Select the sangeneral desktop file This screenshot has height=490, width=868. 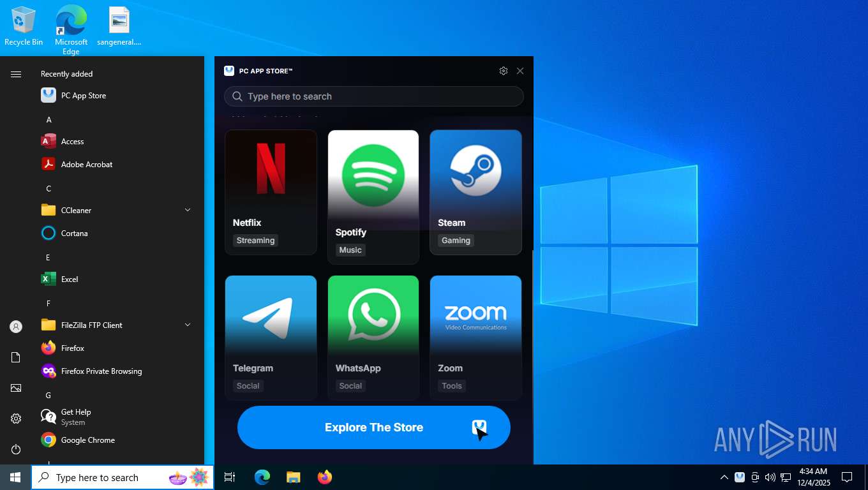pyautogui.click(x=119, y=27)
